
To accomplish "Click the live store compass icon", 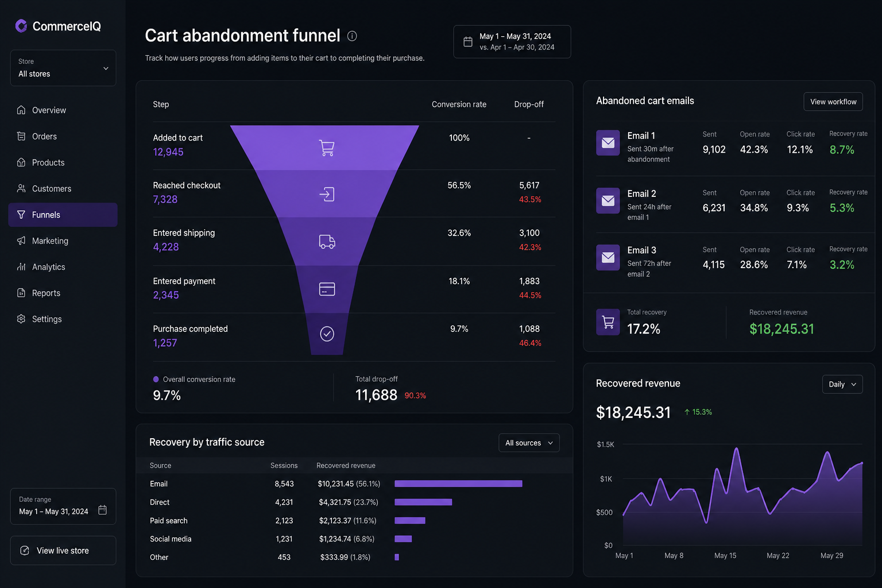I will click(x=25, y=551).
